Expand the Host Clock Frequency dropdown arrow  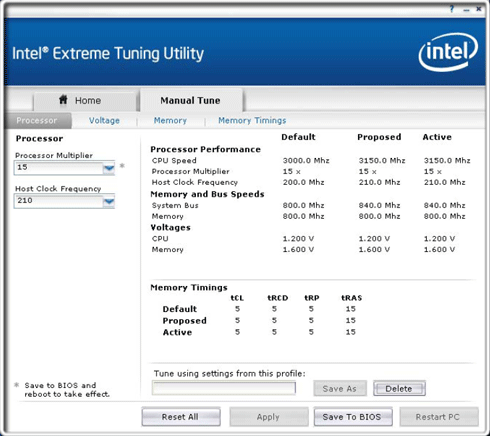109,201
